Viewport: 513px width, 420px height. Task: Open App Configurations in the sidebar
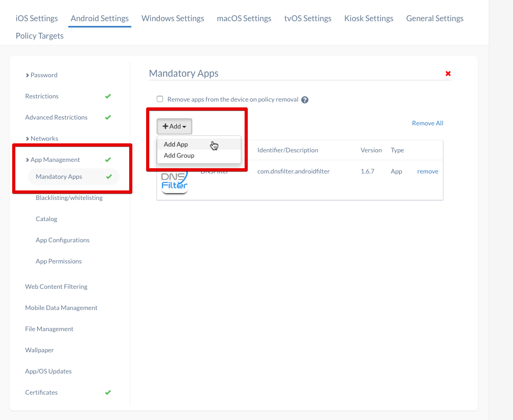tap(62, 240)
